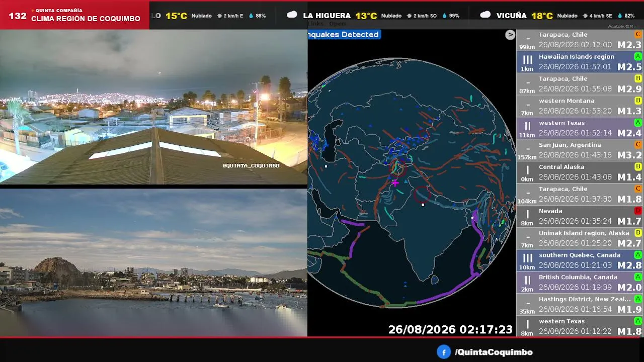Screen dimensions: 644x362
Task: Click the M3.2 magnitude value
Action: (629, 155)
